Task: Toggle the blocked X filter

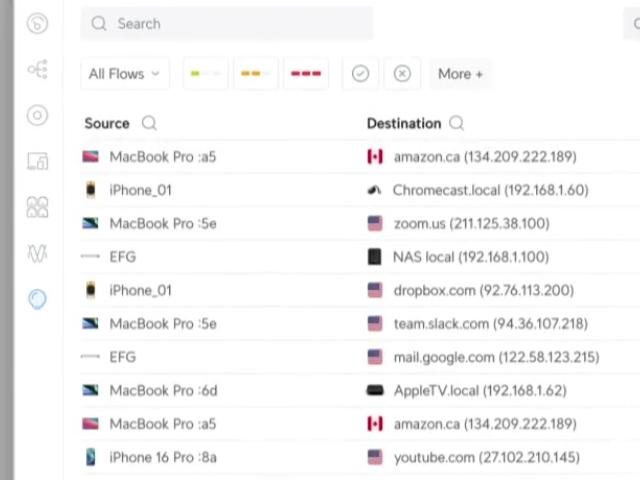Action: point(402,74)
